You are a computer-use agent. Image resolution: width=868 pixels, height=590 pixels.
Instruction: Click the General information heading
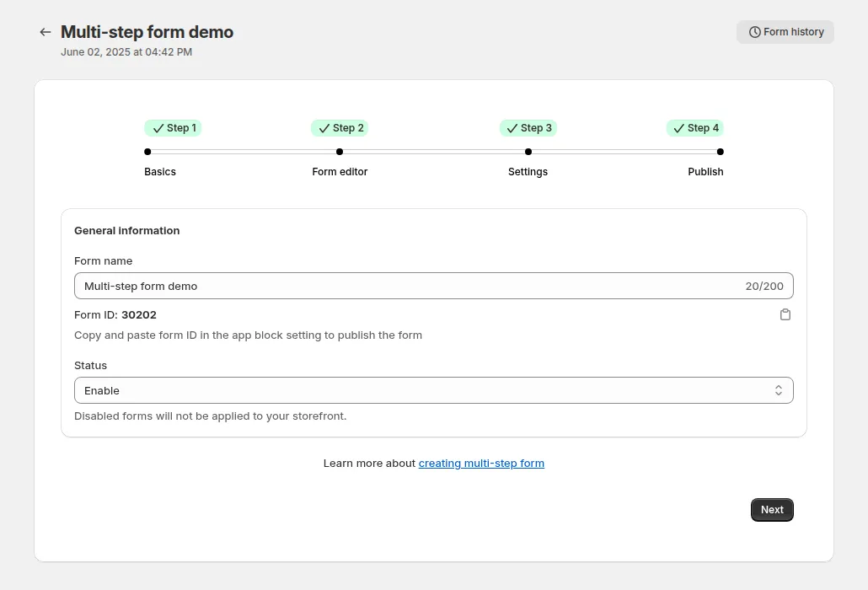126,231
